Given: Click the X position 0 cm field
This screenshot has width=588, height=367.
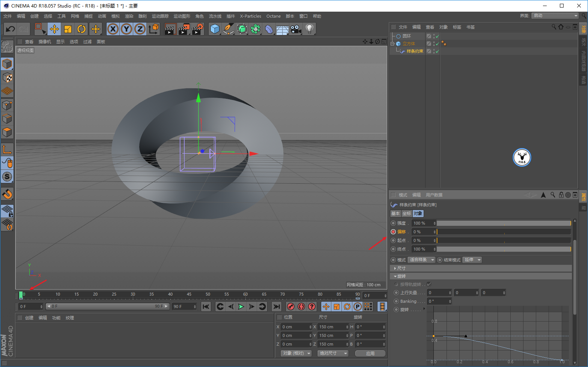Looking at the screenshot, I should click(x=296, y=327).
